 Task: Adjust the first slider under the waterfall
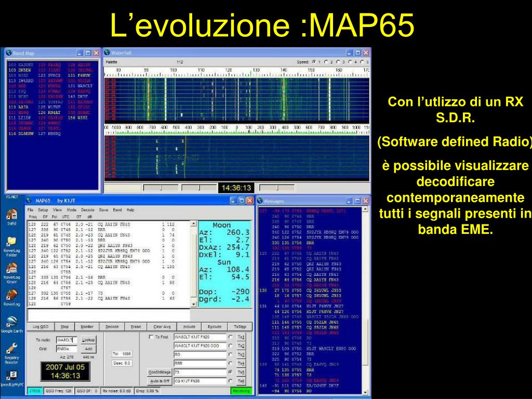tap(161, 188)
